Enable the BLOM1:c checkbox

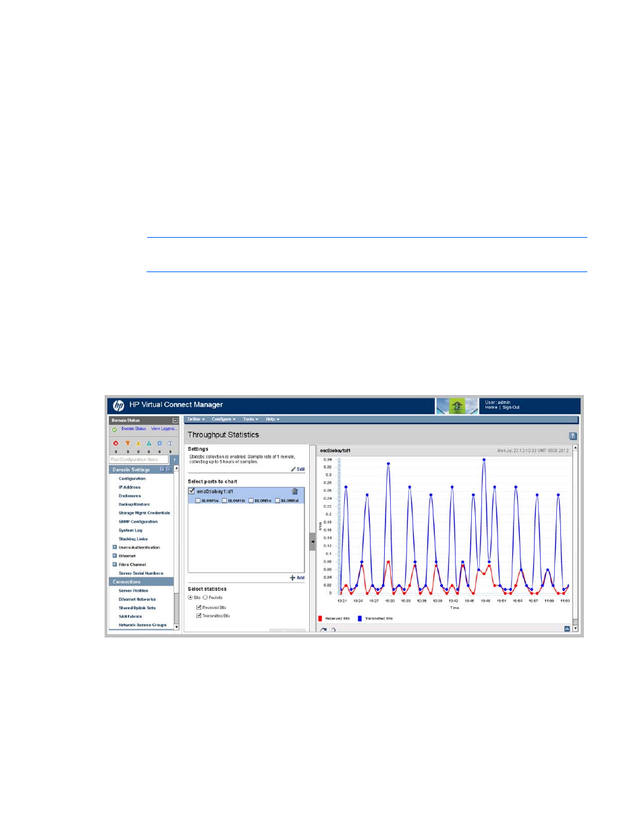pyautogui.click(x=251, y=501)
